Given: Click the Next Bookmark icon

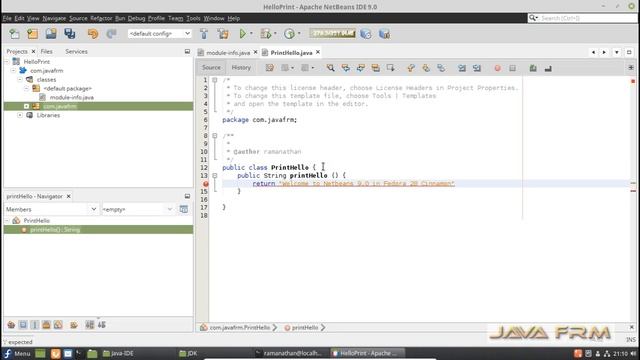Looking at the screenshot, I should [426, 68].
